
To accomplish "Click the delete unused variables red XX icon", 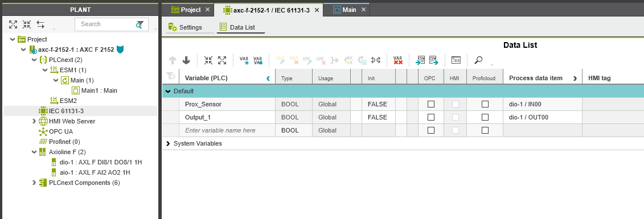I will (397, 60).
